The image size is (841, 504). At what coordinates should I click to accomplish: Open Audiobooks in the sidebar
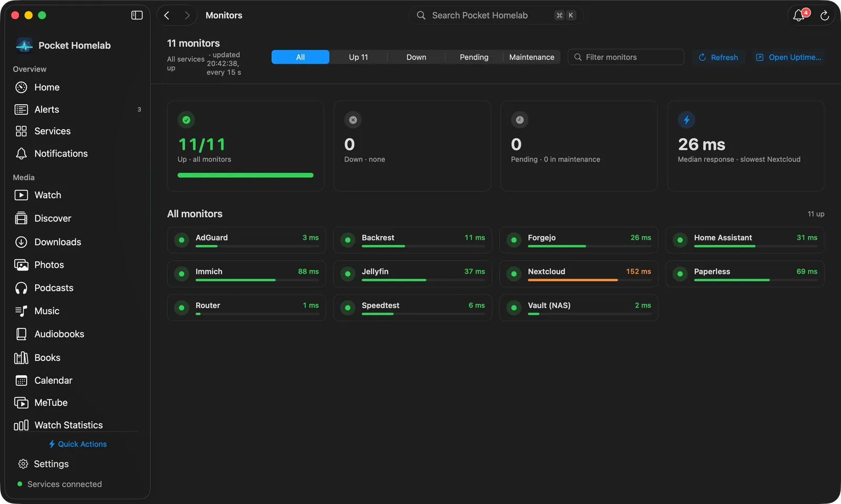[78, 334]
